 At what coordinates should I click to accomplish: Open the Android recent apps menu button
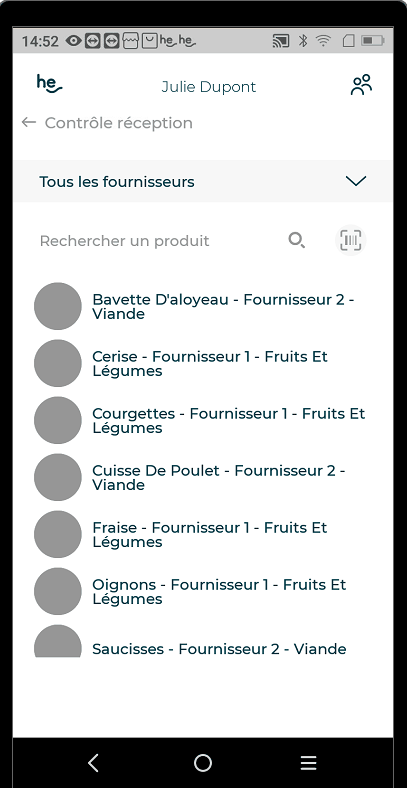[x=309, y=763]
